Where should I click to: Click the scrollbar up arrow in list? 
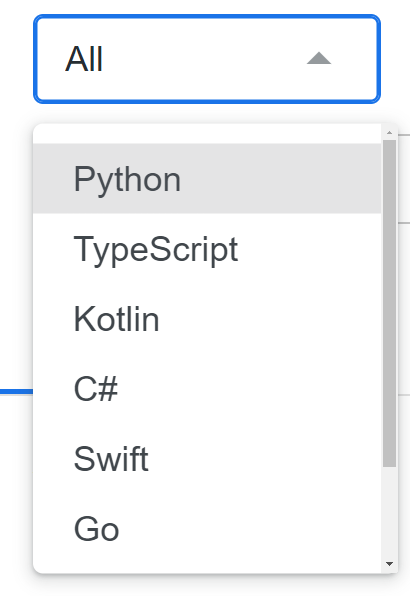click(x=389, y=132)
